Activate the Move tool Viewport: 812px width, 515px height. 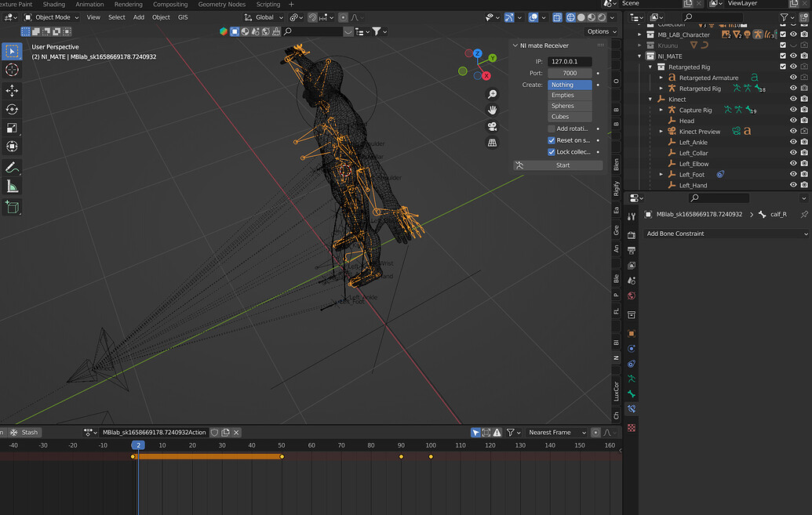point(12,91)
